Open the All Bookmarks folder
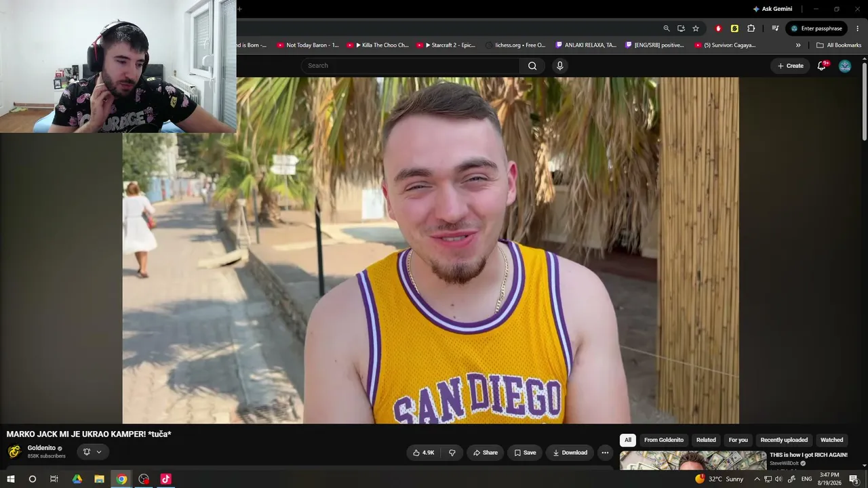 point(839,45)
